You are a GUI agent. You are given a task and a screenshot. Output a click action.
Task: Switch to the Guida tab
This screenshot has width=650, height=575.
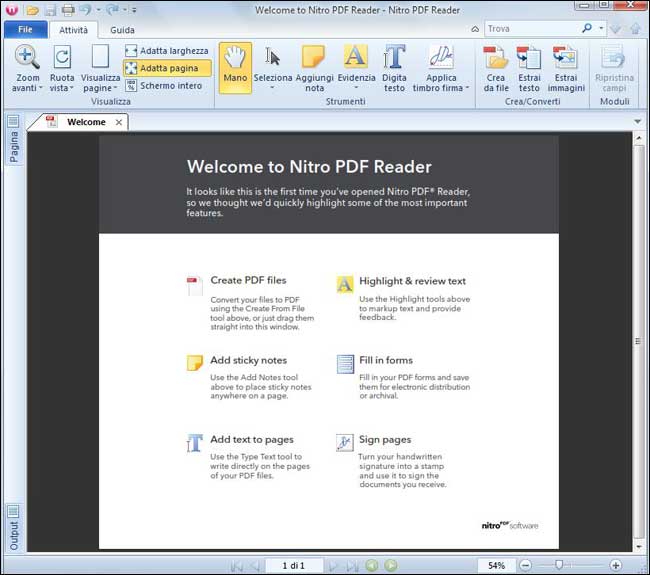122,30
